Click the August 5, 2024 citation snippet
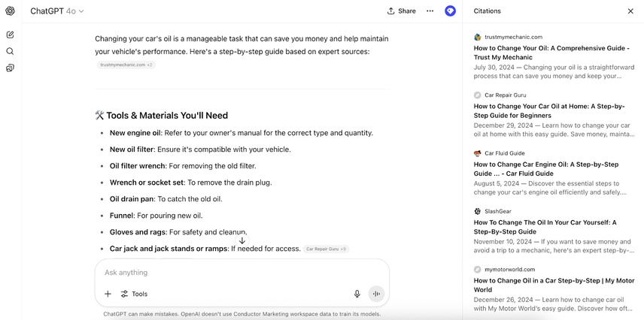644x320 pixels. 551,188
